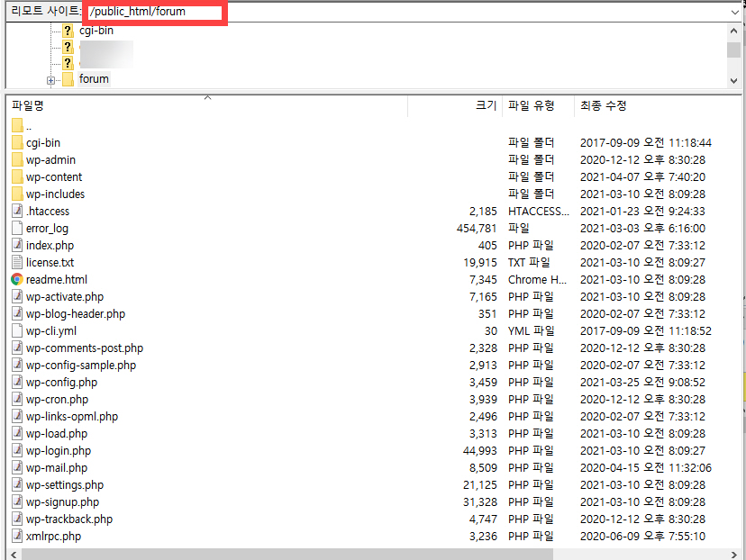Click the wp-admin folder icon
This screenshot has height=560, width=746.
pos(17,159)
